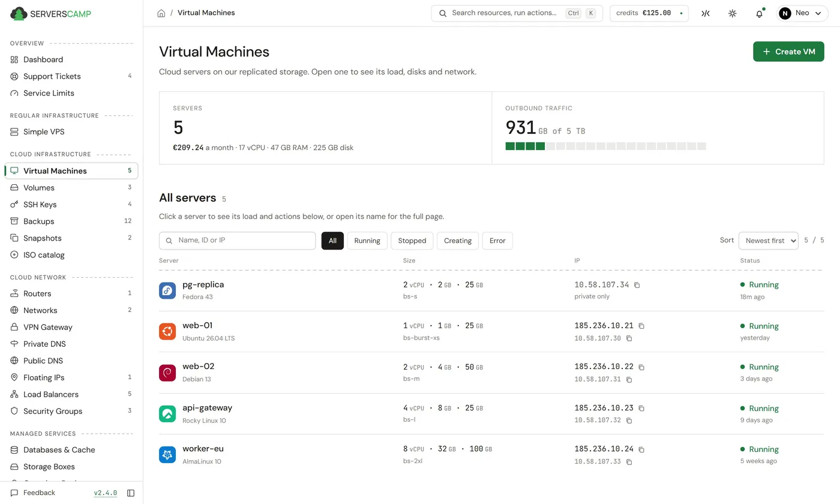Click the Create VM button

(788, 52)
